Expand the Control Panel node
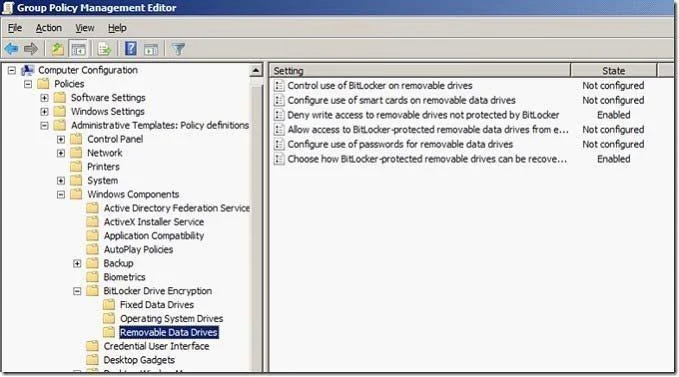Viewport: 679px width, 377px height. coord(61,139)
